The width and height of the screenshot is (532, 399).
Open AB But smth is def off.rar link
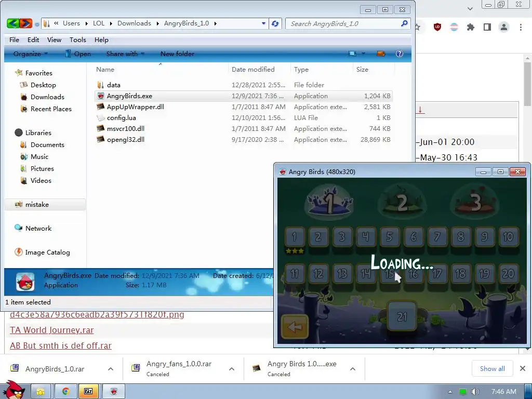61,345
